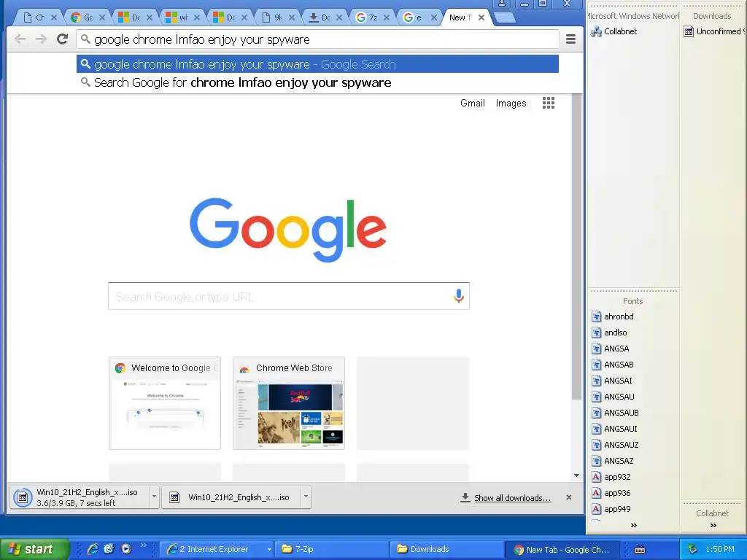
Task: Open the ANGSAZ font file
Action: point(613,461)
